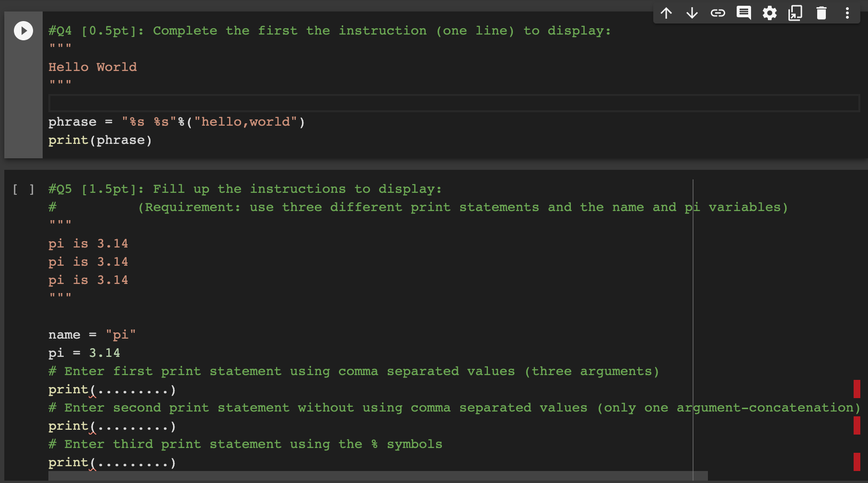Click the "Hello World" docstring text
Screen dimensions: 868x483
[x=93, y=67]
